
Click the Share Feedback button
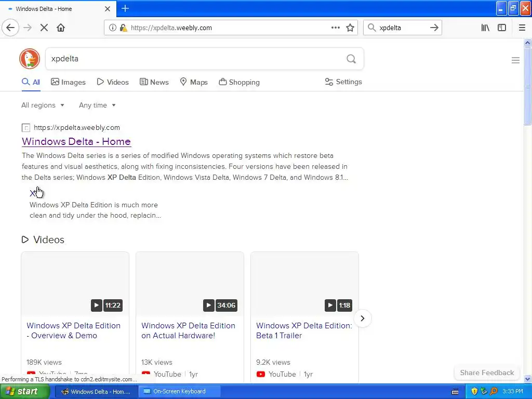(x=487, y=373)
